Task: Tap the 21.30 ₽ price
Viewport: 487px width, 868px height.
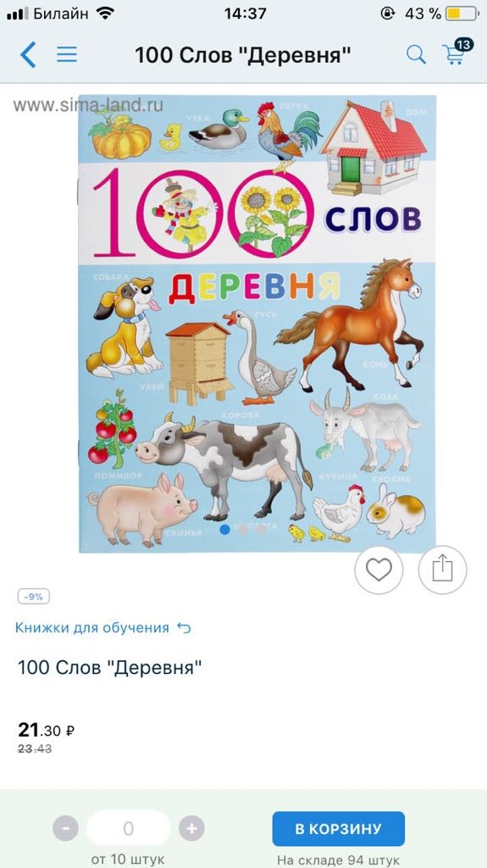Action: [46, 730]
